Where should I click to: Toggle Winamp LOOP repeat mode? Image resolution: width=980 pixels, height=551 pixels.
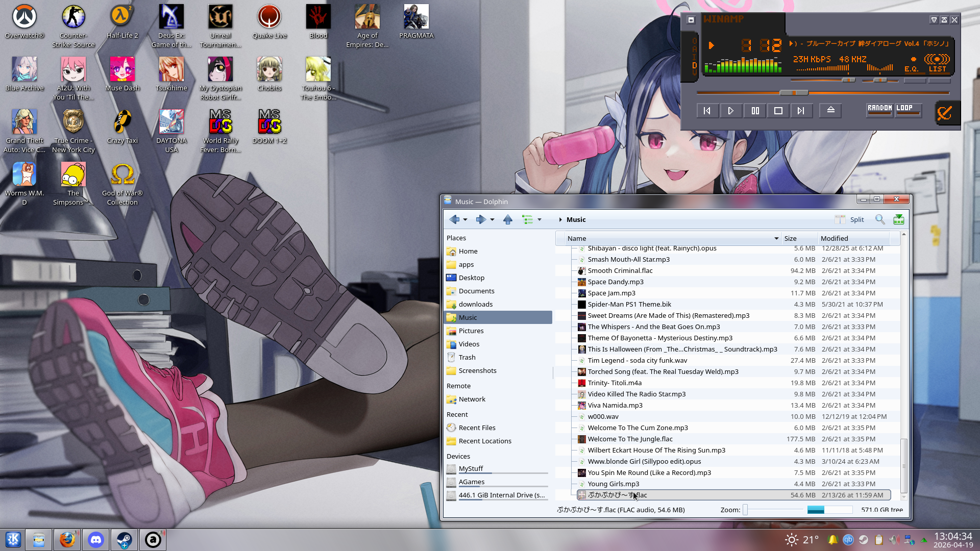(908, 109)
